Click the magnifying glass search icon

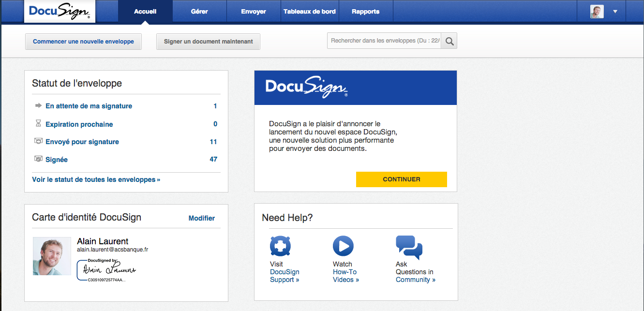[449, 41]
